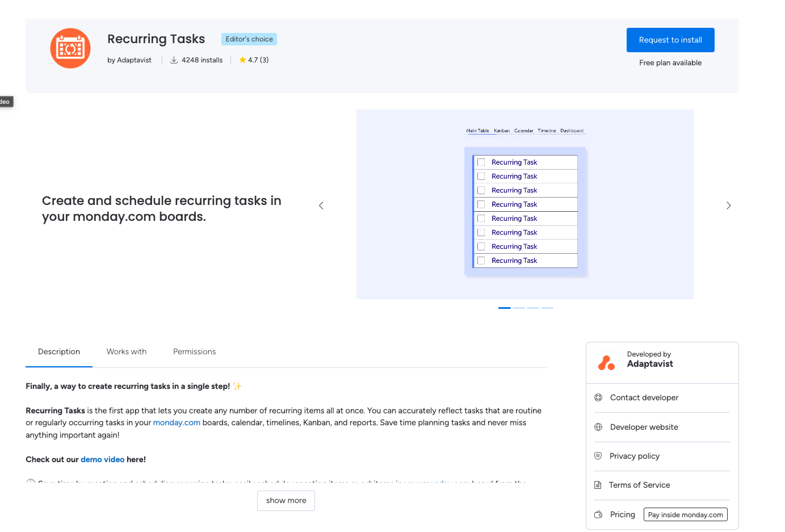
Task: Click the Adaptavist developer logo
Action: (606, 362)
